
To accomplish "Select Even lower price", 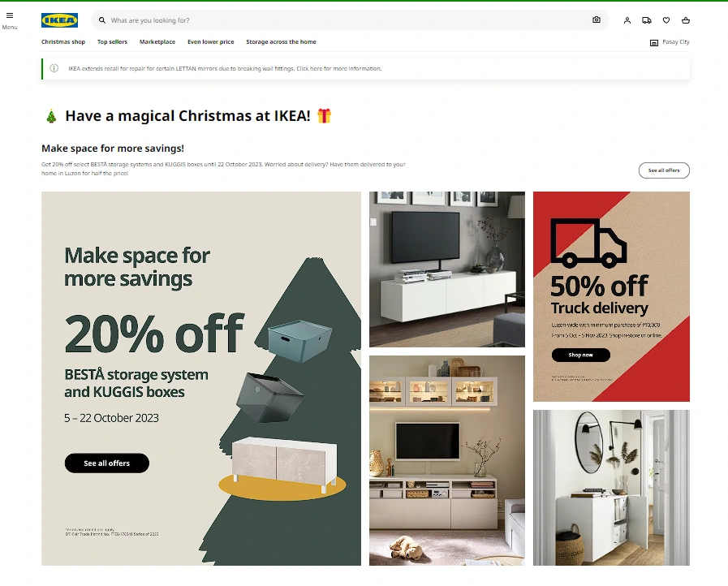I will coord(211,41).
